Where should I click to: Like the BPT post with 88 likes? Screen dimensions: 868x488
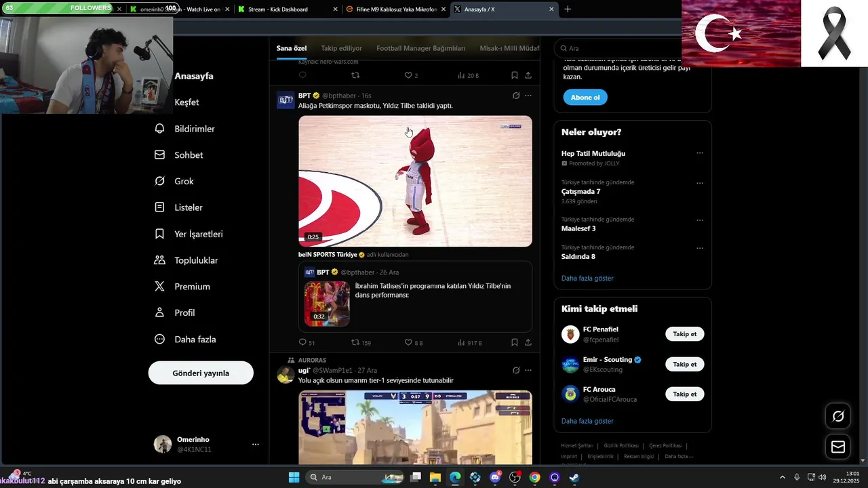tap(408, 342)
